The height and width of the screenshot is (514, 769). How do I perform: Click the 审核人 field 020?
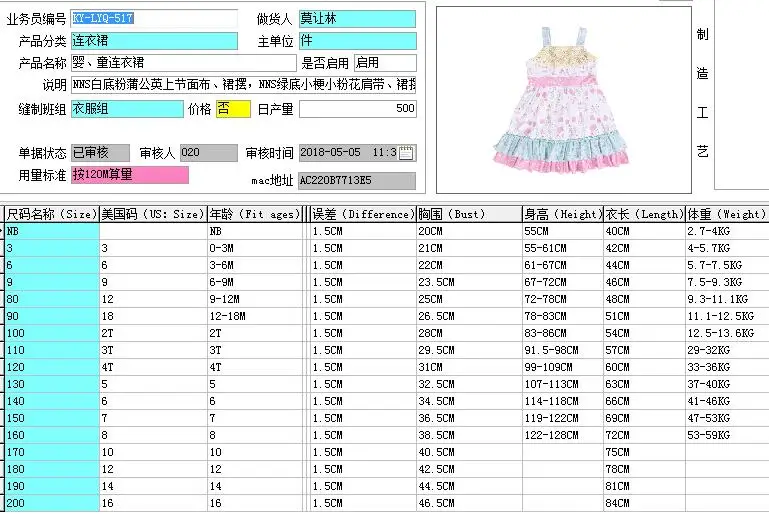tap(208, 153)
